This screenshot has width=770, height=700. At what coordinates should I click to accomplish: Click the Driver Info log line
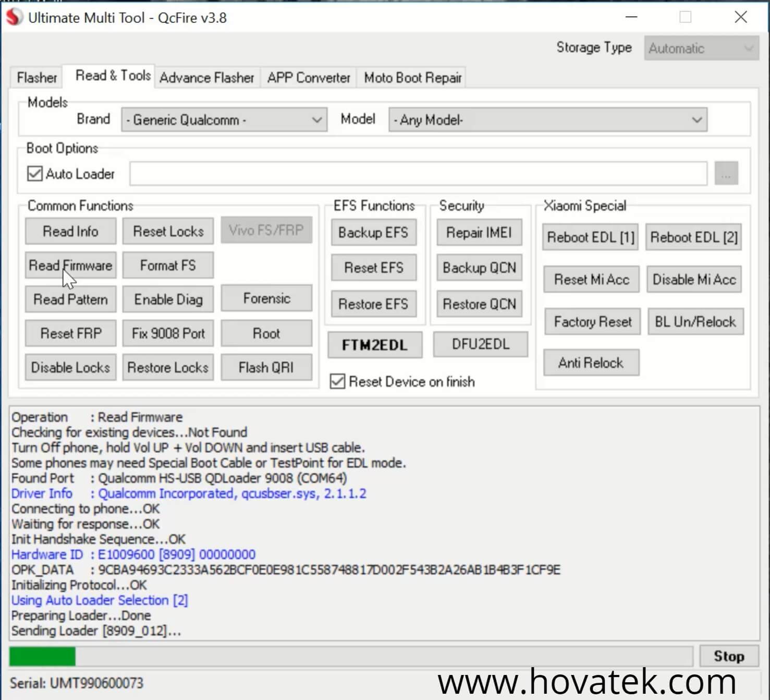tap(189, 493)
